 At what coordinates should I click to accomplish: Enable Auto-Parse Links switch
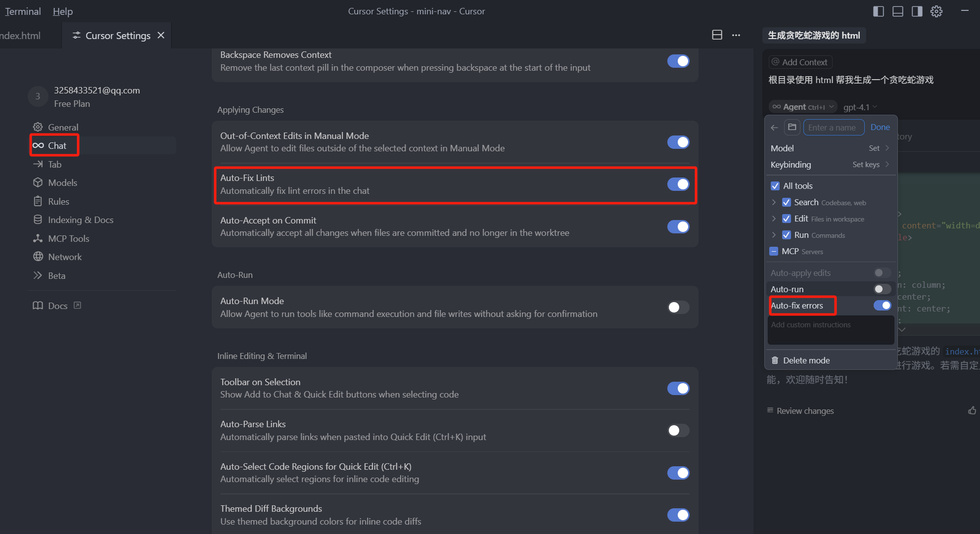coord(678,430)
